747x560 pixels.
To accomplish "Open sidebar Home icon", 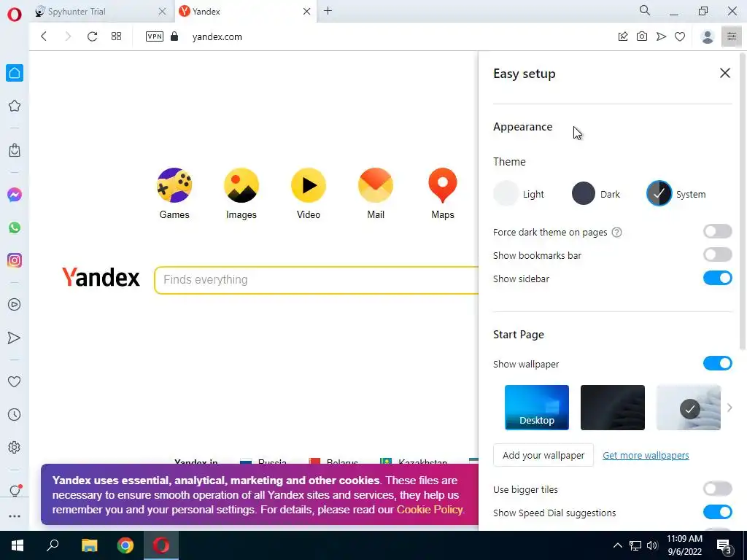I will pyautogui.click(x=15, y=73).
